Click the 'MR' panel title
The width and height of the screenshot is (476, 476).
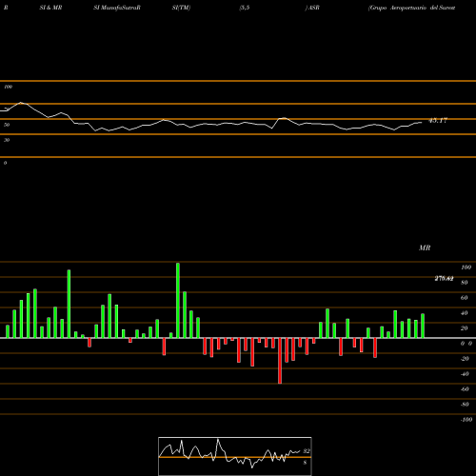(x=425, y=248)
